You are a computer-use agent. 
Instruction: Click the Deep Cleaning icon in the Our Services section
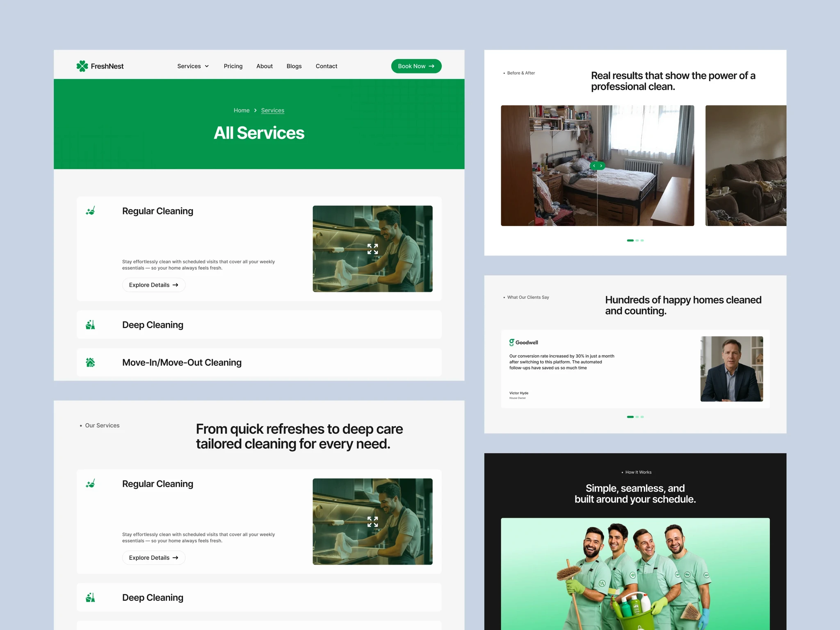[x=91, y=598]
